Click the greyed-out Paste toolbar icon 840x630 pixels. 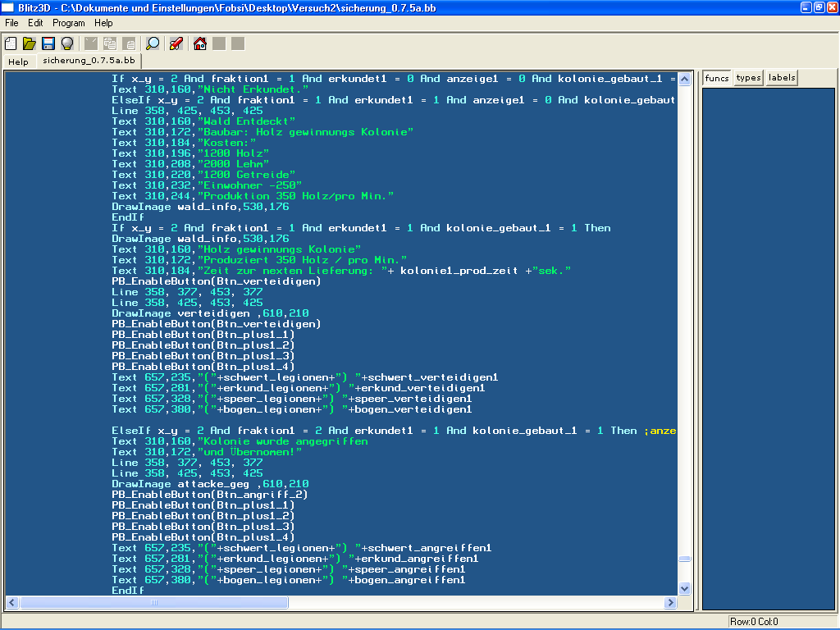128,43
